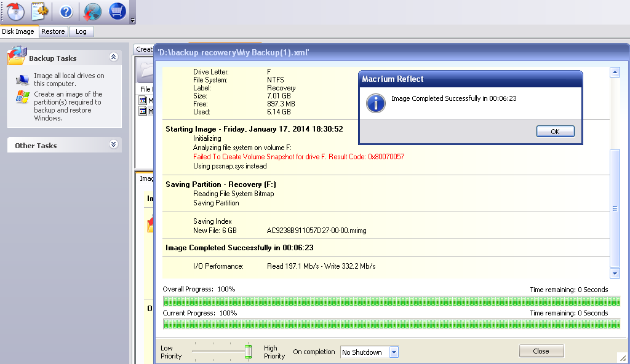The image size is (630, 364).
Task: Click the 'New File: 6 GB' text
Action: [215, 231]
